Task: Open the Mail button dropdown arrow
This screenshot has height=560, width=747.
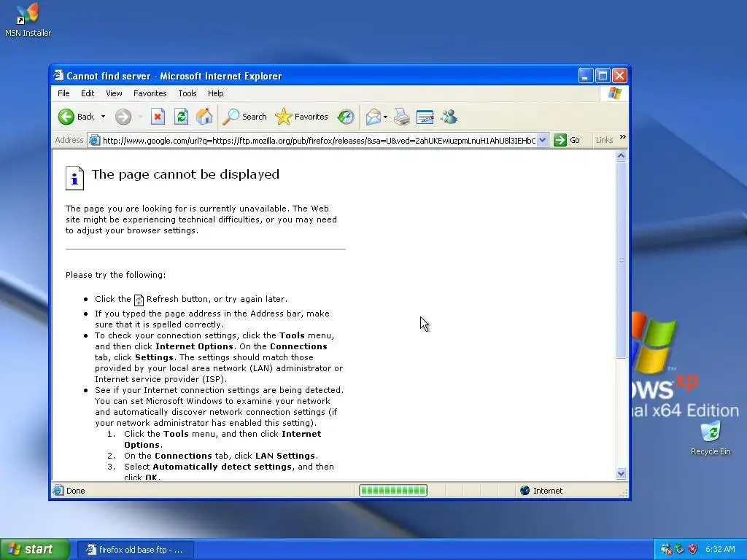Action: click(385, 117)
